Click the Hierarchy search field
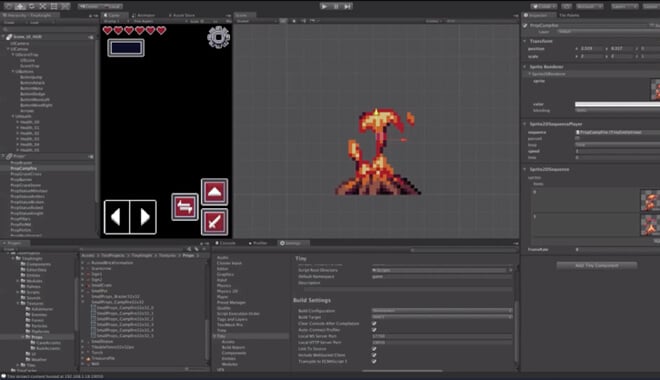660x380 pixels. 49,29
